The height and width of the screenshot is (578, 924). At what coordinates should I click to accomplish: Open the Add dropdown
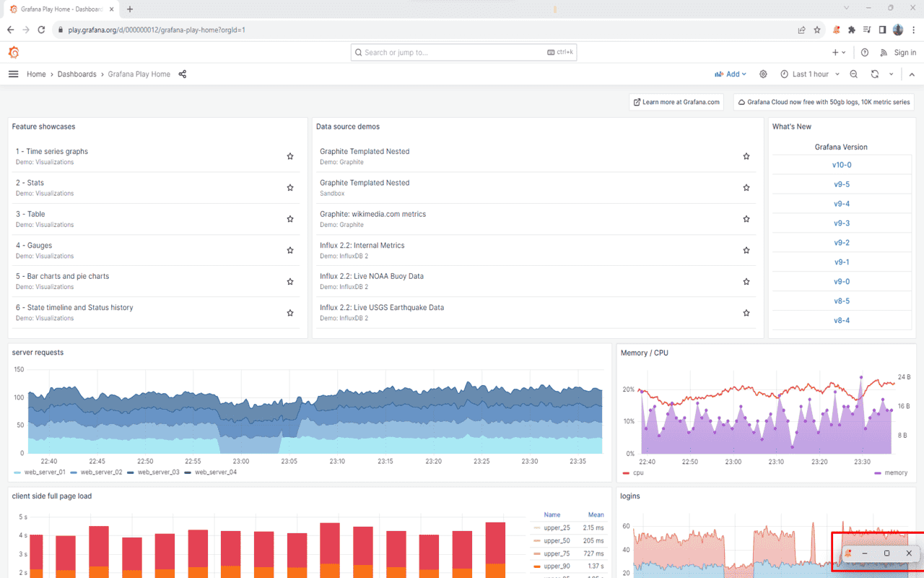pos(730,74)
